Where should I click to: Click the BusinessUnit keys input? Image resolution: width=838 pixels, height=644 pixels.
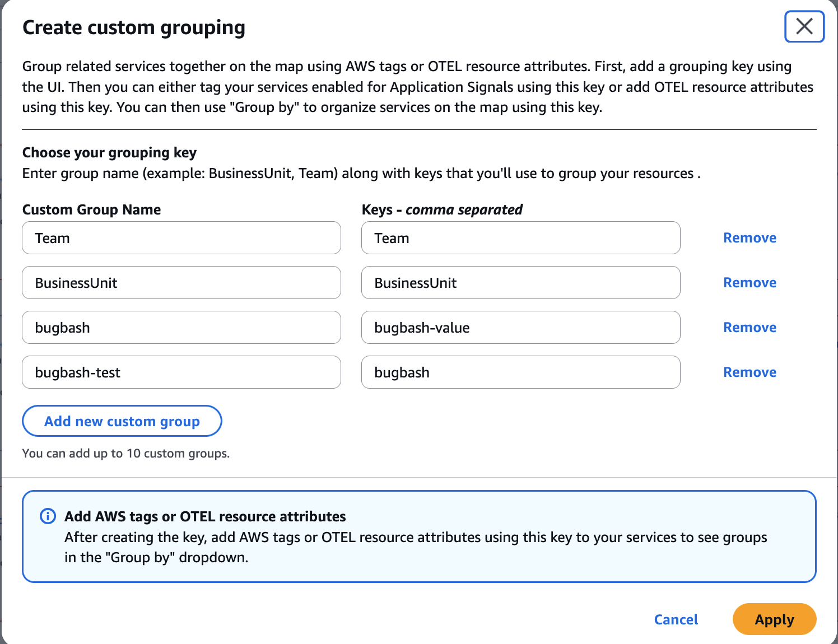[520, 282]
